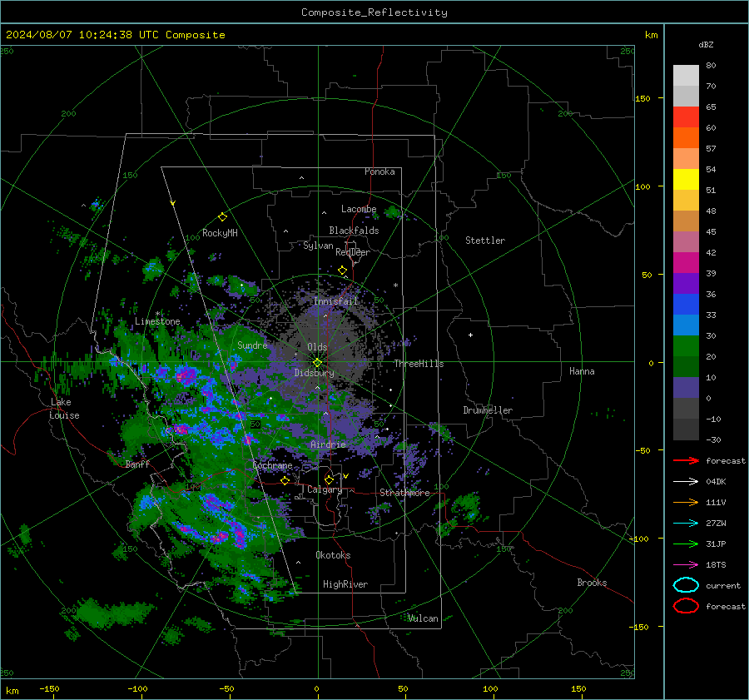Click the Ponoka city label
Viewport: 749px width, 700px height.
pos(379,171)
